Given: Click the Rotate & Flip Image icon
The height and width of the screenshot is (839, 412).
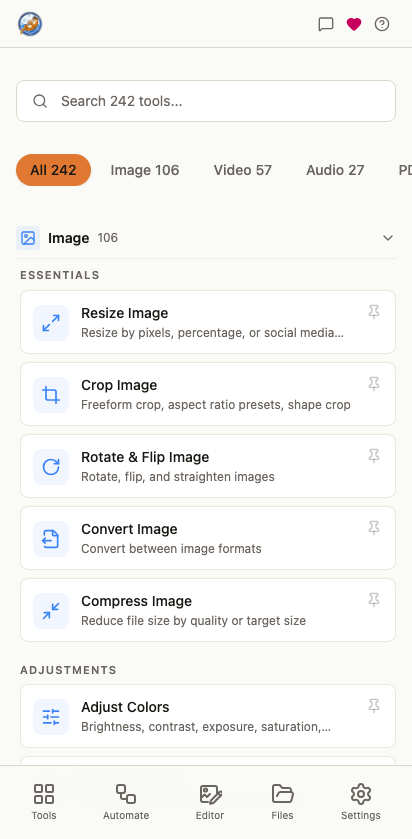Looking at the screenshot, I should (x=51, y=467).
